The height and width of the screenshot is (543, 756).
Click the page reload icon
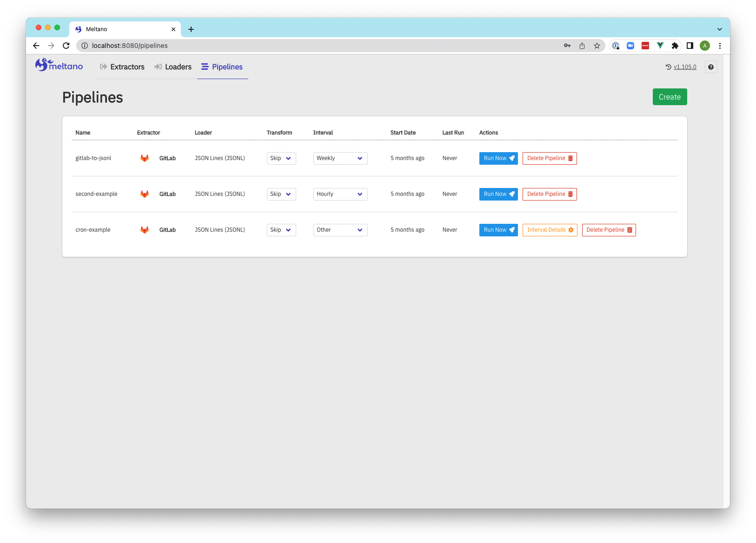coord(66,46)
